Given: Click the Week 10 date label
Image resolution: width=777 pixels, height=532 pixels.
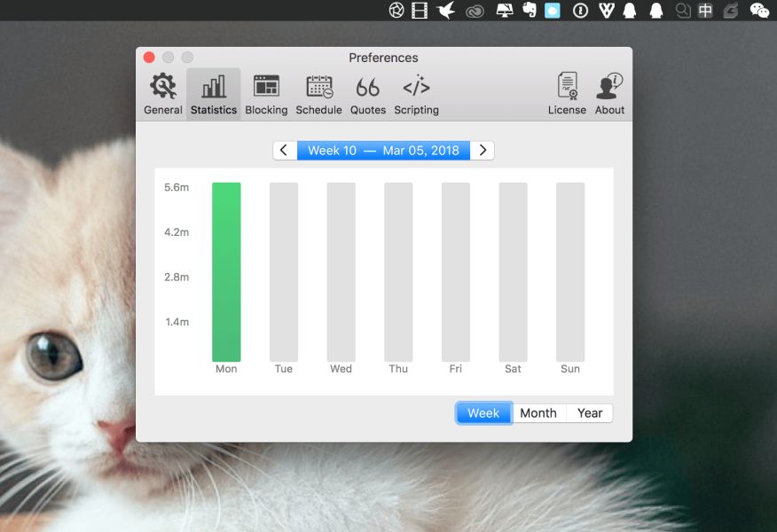Looking at the screenshot, I should (383, 150).
